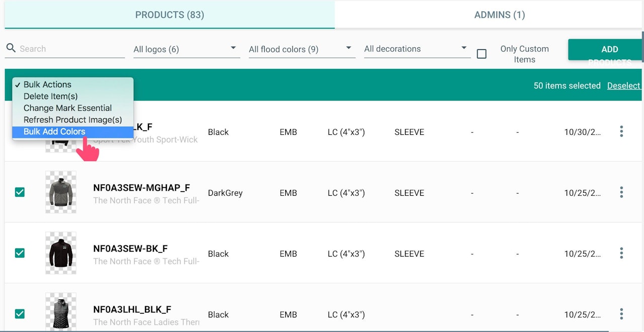
Task: Click the Deselect link
Action: pos(623,86)
